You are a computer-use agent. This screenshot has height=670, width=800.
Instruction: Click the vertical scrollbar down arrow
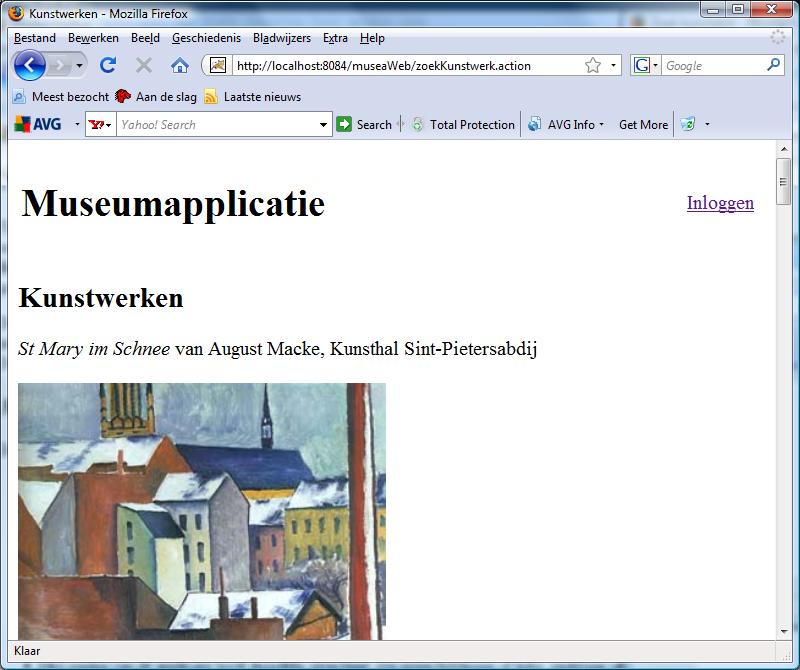coord(783,632)
